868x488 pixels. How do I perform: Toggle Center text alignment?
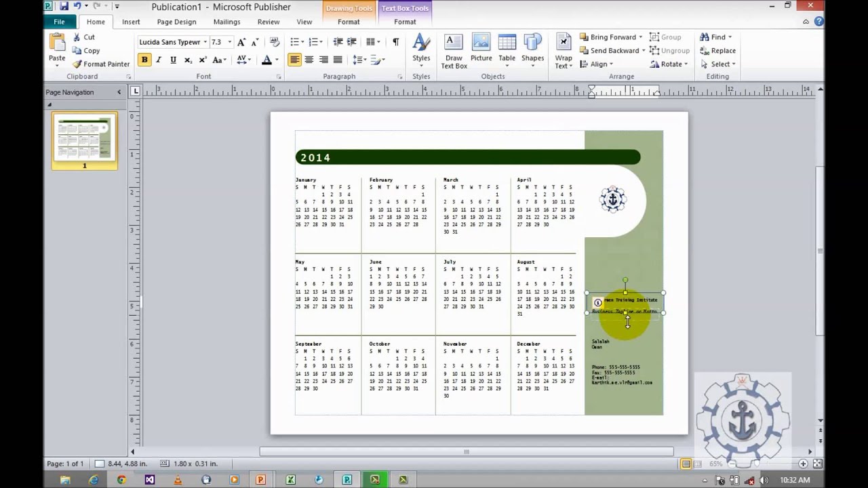point(309,60)
